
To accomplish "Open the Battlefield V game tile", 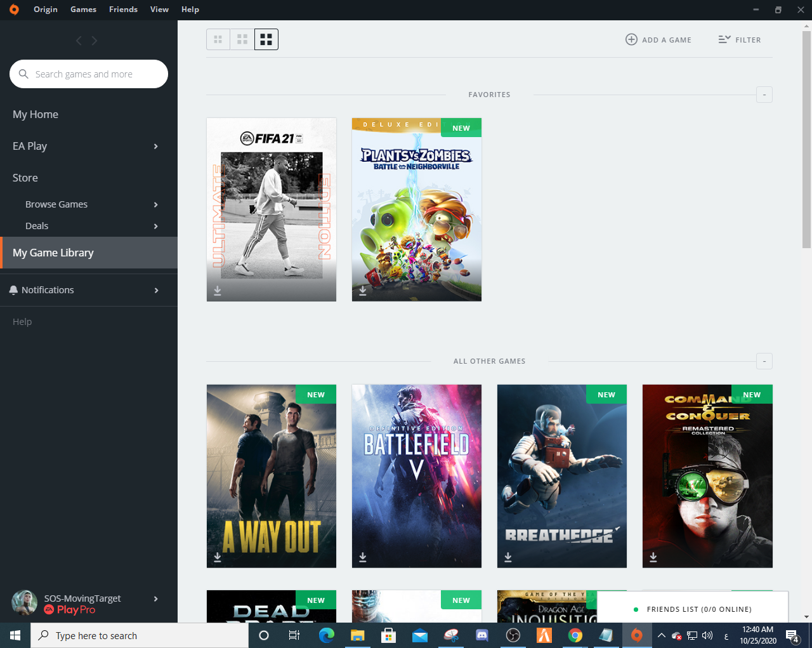I will tap(417, 476).
